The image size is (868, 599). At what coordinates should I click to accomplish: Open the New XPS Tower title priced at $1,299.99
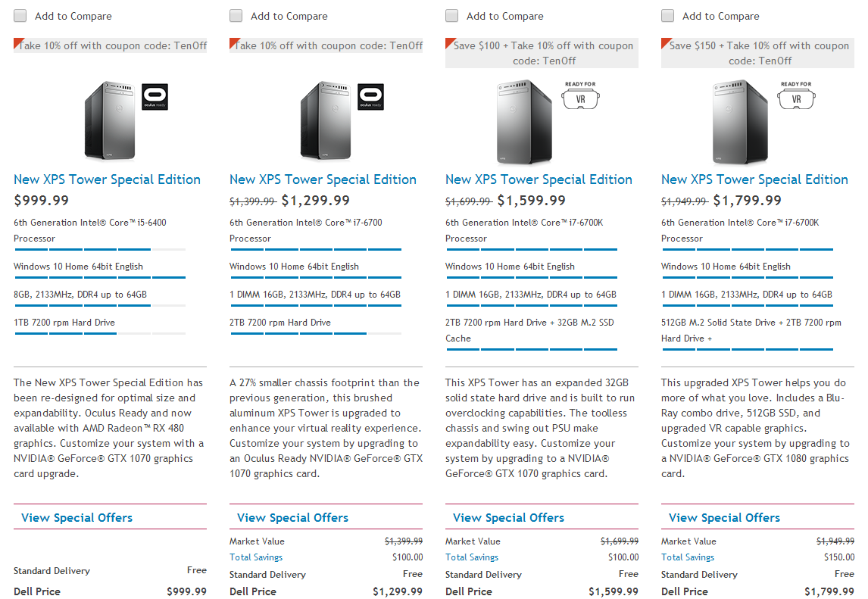(x=323, y=179)
